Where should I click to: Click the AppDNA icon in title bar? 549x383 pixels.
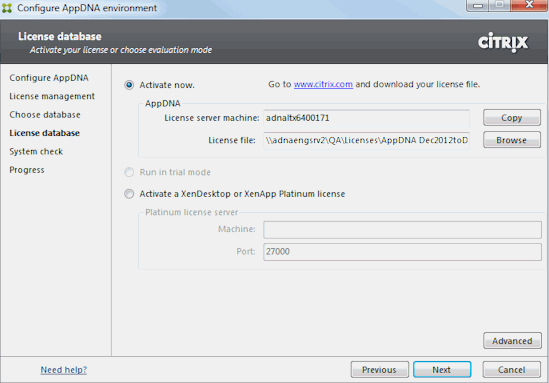click(x=7, y=8)
